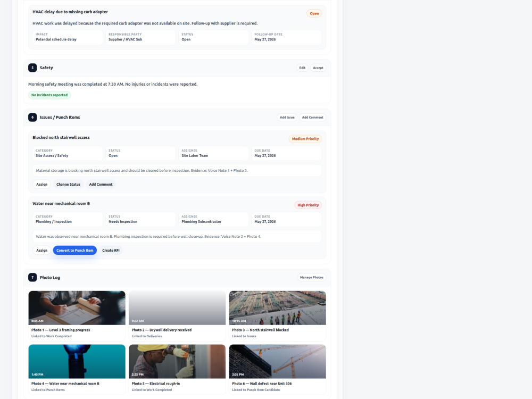The height and width of the screenshot is (399, 532).
Task: Click the Medium Priority badge
Action: pyautogui.click(x=305, y=139)
